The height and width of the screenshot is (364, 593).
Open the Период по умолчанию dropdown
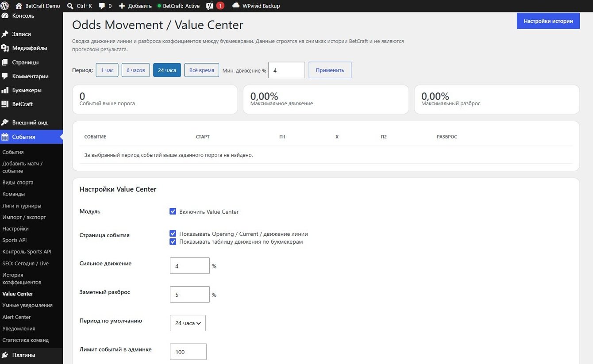188,323
